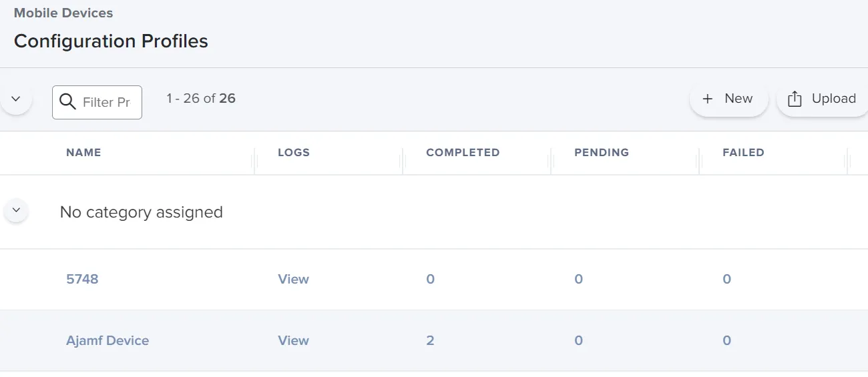
Task: View logs for 5748 profile
Action: (x=293, y=279)
